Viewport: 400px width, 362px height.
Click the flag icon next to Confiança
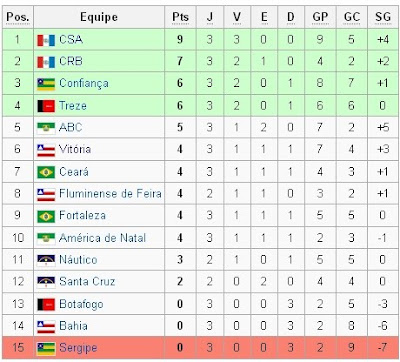[46, 84]
